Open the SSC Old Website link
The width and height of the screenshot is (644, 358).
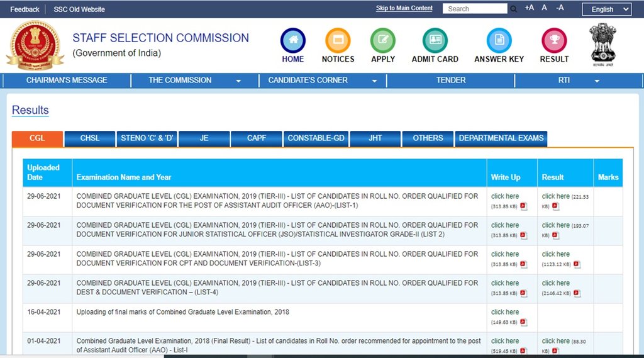pyautogui.click(x=79, y=9)
